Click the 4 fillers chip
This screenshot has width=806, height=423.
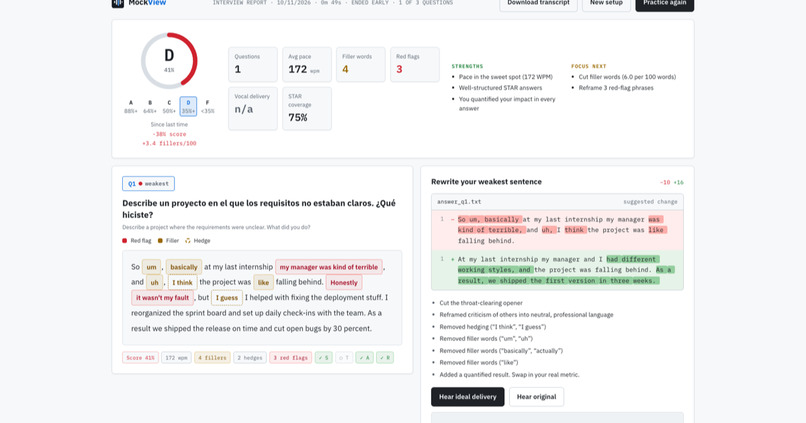tap(212, 358)
